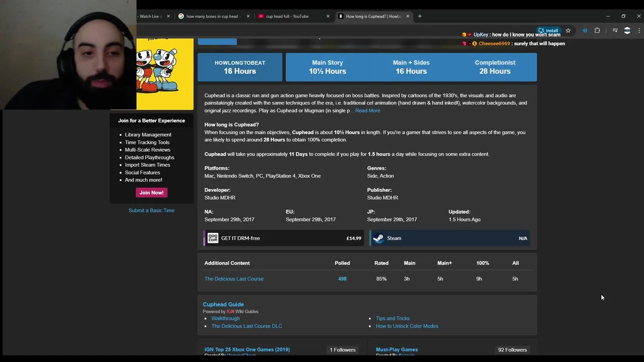
Task: Open IGN Top 25 Xbox One Games list
Action: pyautogui.click(x=247, y=349)
